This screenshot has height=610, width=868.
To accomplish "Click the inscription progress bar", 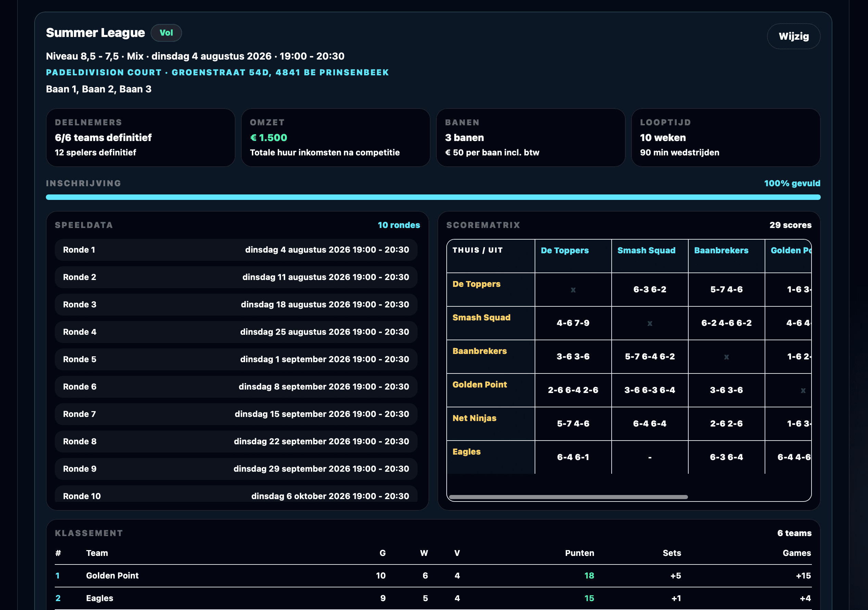I will 433,197.
